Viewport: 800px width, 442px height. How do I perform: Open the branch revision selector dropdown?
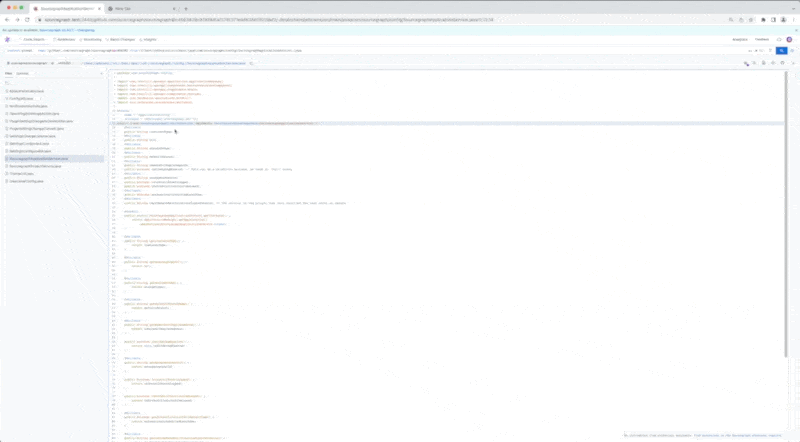pyautogui.click(x=65, y=63)
